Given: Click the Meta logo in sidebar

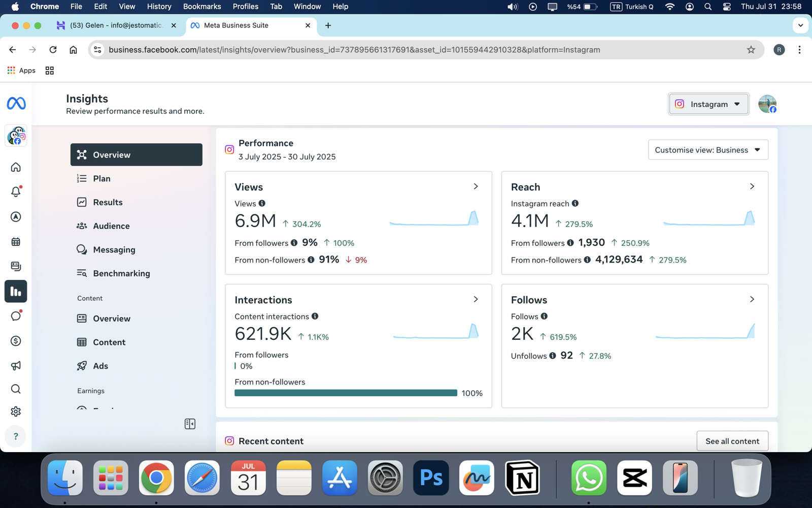Looking at the screenshot, I should (x=16, y=104).
